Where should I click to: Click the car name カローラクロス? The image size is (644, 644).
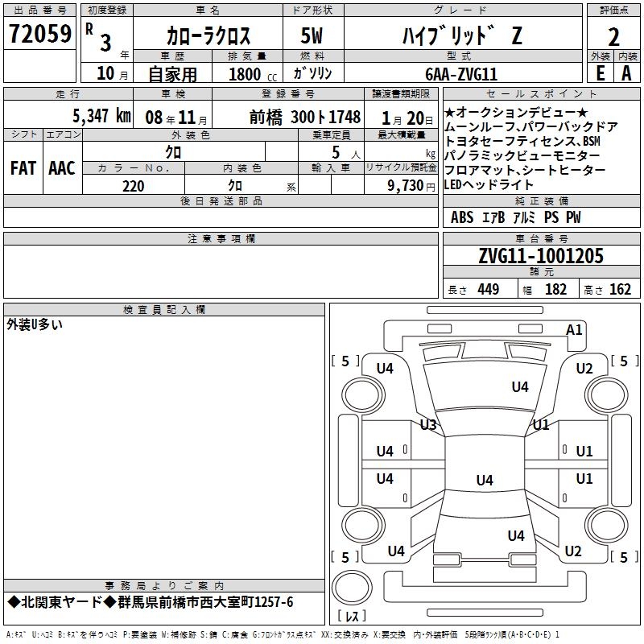click(x=208, y=35)
